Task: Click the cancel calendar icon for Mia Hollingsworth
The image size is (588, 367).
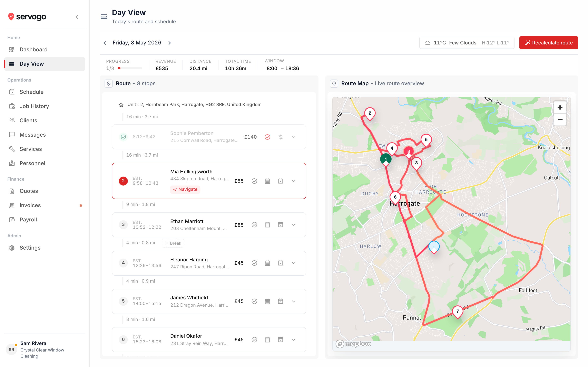Action: pos(280,181)
